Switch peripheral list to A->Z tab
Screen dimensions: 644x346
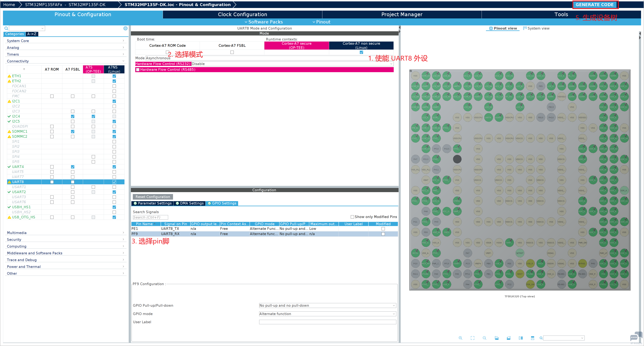click(32, 34)
